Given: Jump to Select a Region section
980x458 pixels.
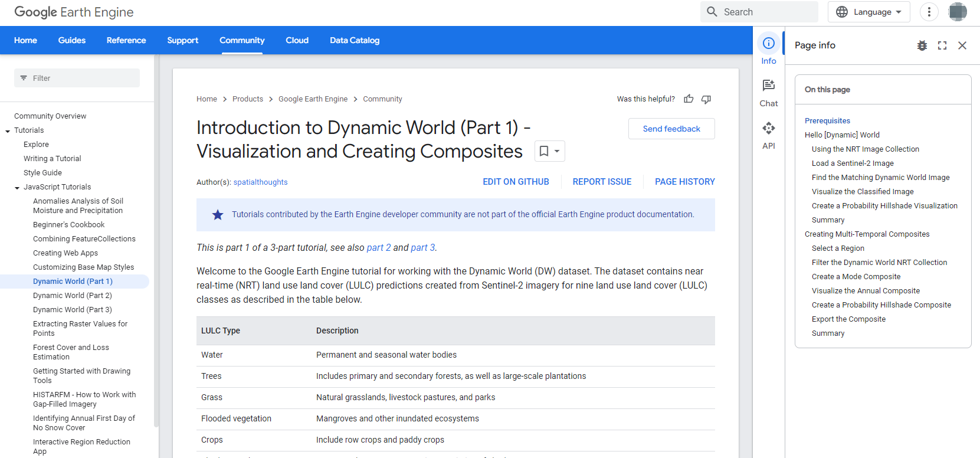Looking at the screenshot, I should click(838, 248).
